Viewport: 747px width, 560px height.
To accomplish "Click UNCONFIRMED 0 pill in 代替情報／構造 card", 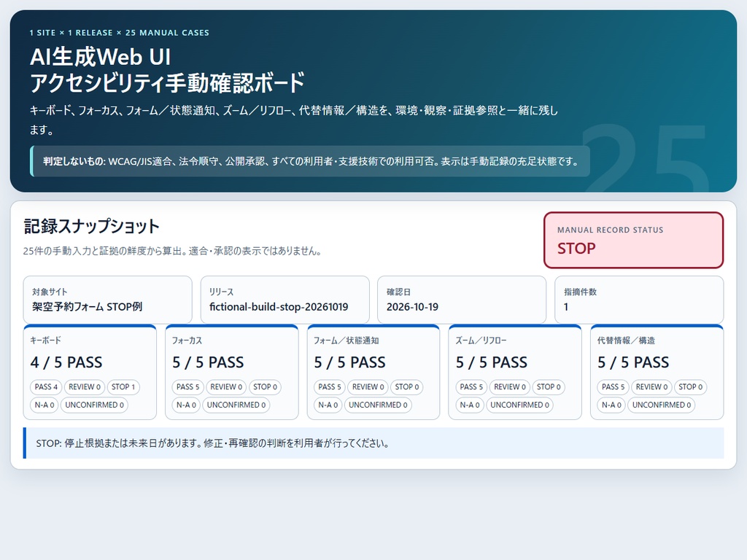I will [x=661, y=405].
